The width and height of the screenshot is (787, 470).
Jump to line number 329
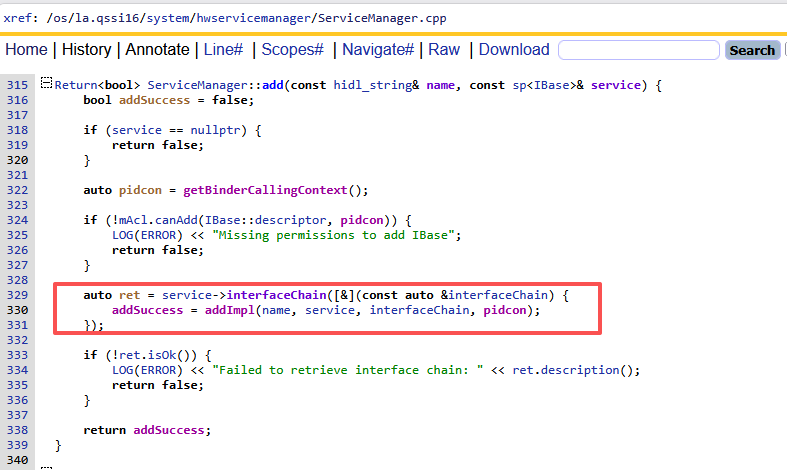click(x=18, y=295)
